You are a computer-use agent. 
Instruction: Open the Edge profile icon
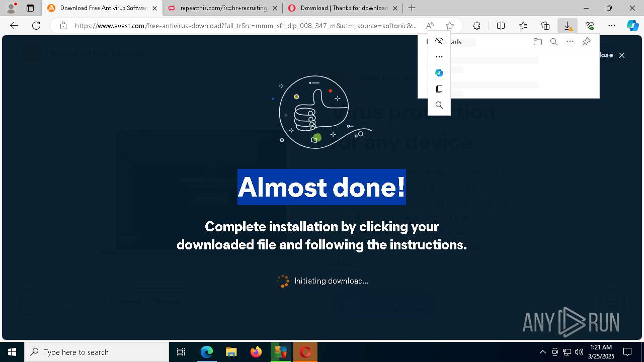tap(11, 8)
